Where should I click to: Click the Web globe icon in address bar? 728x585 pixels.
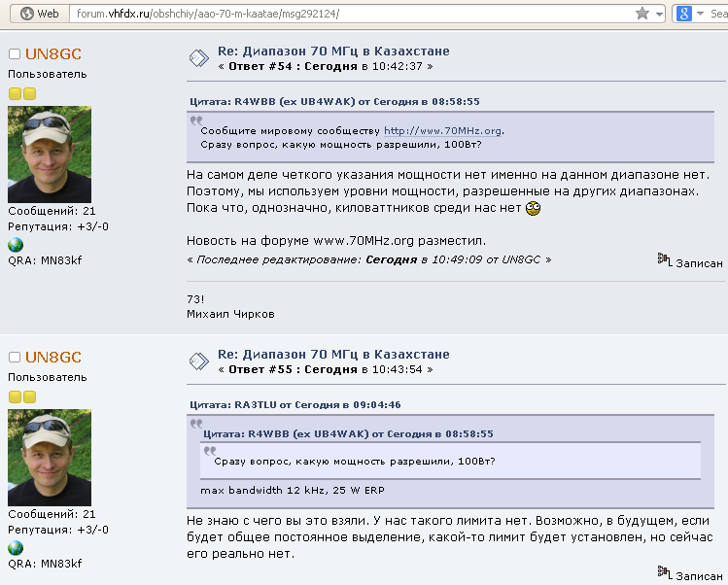27,14
